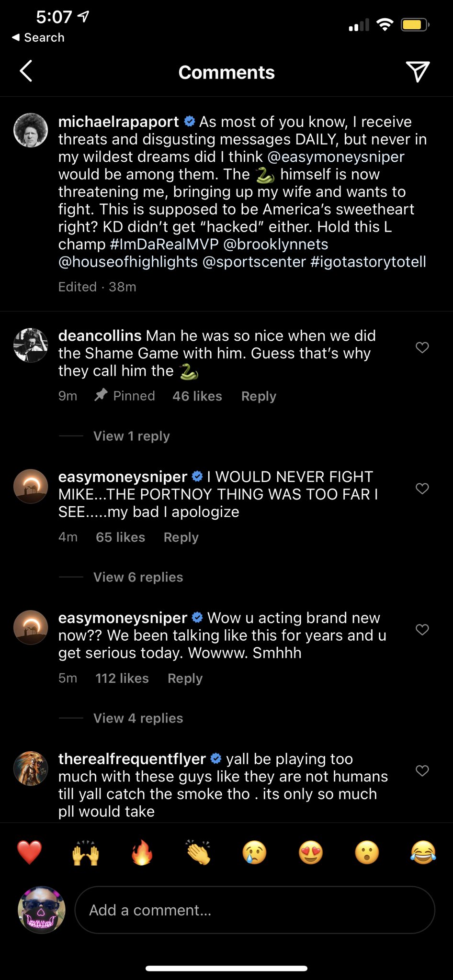The height and width of the screenshot is (980, 453).
Task: Expand 'View 1 reply' under deancollins
Action: [131, 436]
